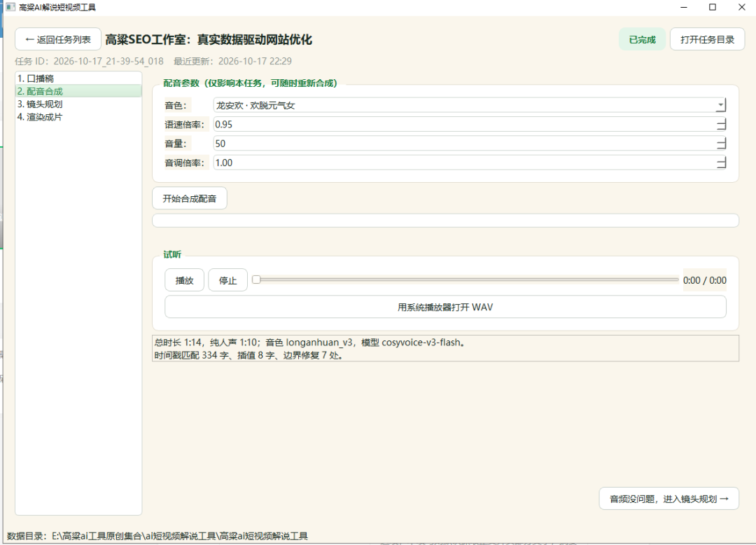Click the synthesis progress bar
The width and height of the screenshot is (756, 545).
pos(445,221)
